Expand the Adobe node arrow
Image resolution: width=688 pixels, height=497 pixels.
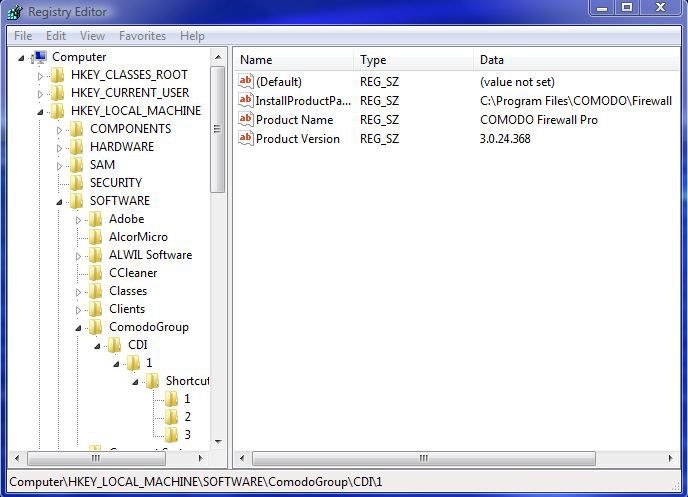[78, 220]
